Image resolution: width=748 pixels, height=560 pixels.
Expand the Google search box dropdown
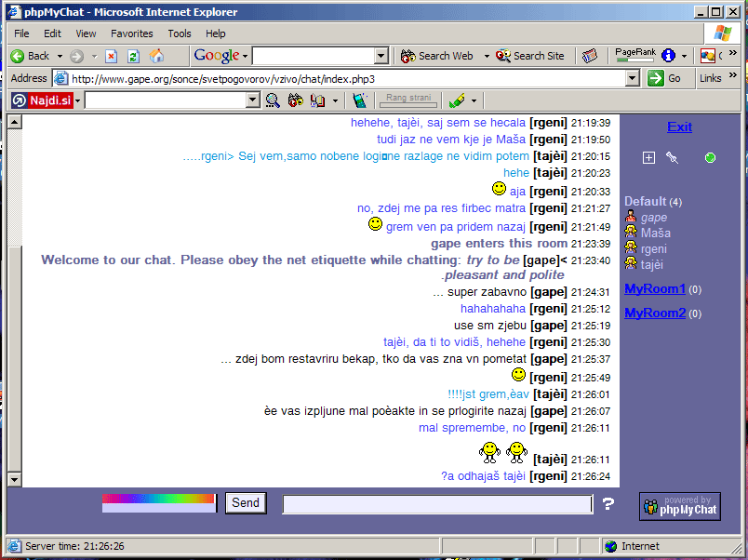(381, 56)
